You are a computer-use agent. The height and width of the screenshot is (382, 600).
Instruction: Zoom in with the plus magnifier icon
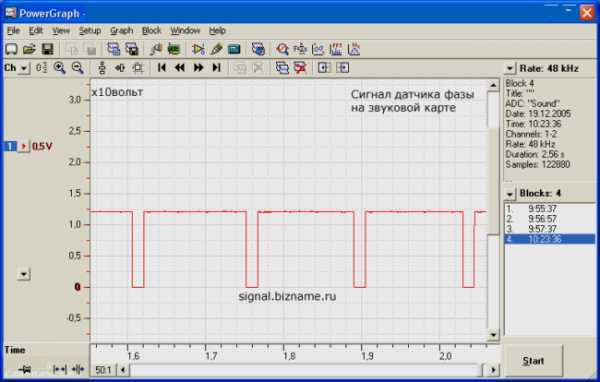click(59, 68)
